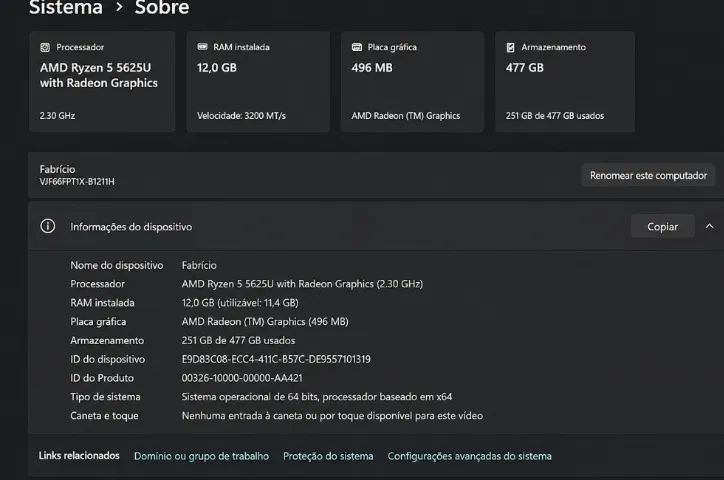Viewport: 724px width, 480px height.
Task: Click the Caneta e toque label
Action: pos(104,416)
